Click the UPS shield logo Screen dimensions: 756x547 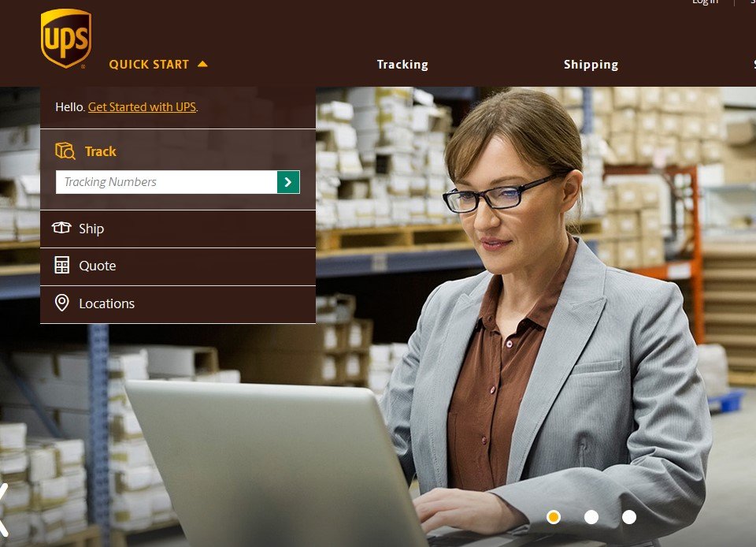coord(66,38)
